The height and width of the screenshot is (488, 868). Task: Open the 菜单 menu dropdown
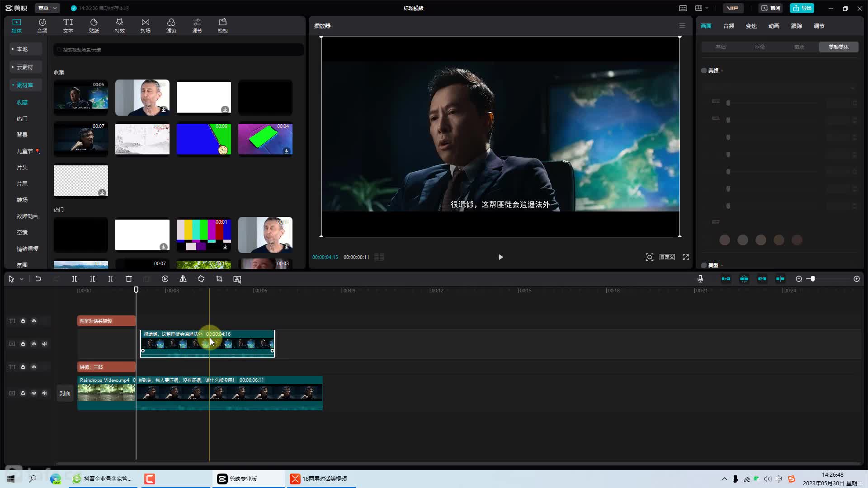pos(47,8)
